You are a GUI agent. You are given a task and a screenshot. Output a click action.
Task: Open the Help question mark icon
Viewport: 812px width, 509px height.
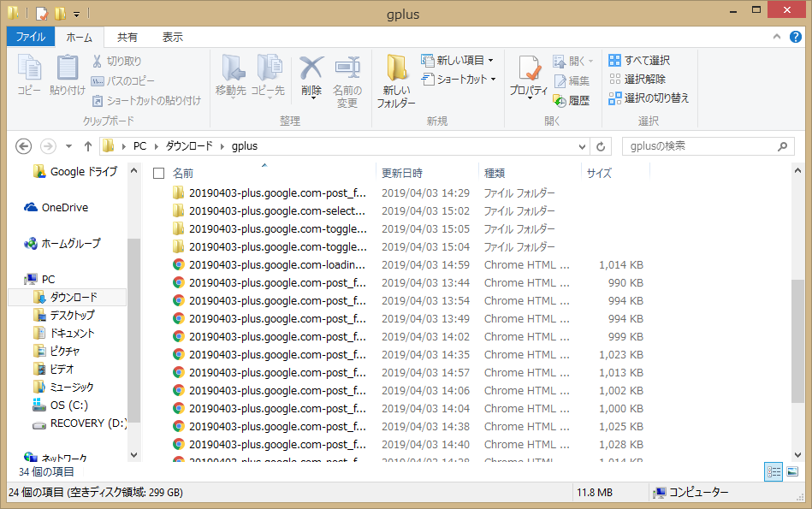[797, 38]
